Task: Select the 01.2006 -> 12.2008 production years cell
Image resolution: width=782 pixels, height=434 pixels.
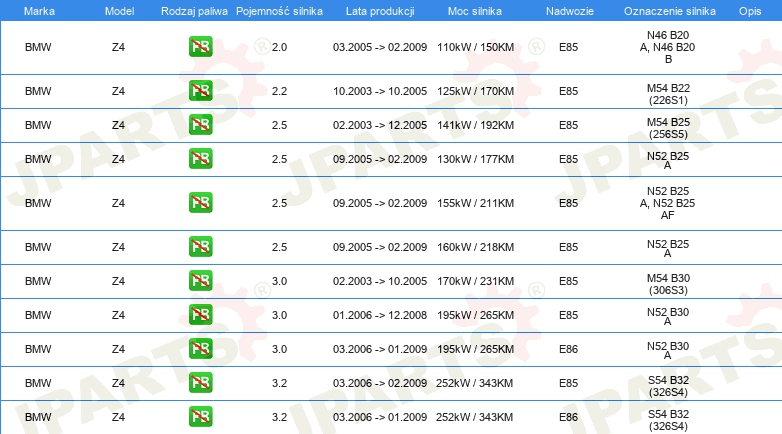Action: pyautogui.click(x=380, y=315)
